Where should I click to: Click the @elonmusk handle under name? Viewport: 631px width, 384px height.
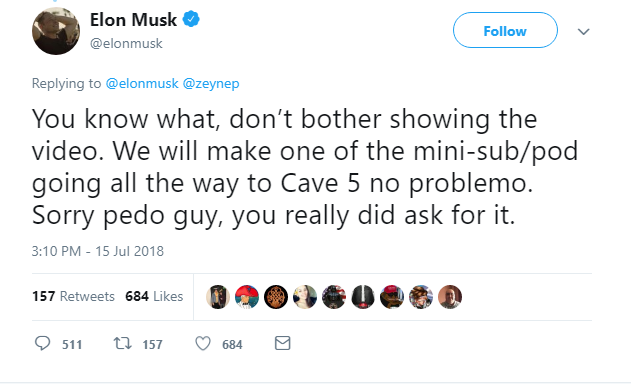coord(126,43)
